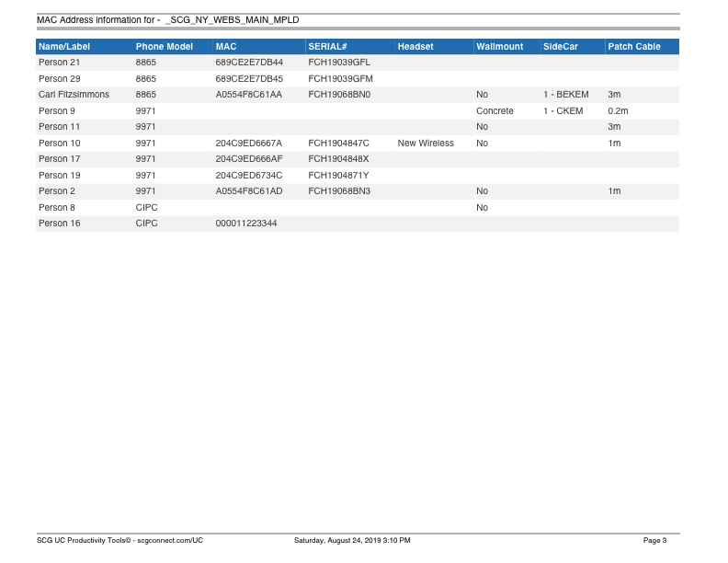Select the MAC column header
This screenshot has height=563, width=728.
[x=226, y=46]
